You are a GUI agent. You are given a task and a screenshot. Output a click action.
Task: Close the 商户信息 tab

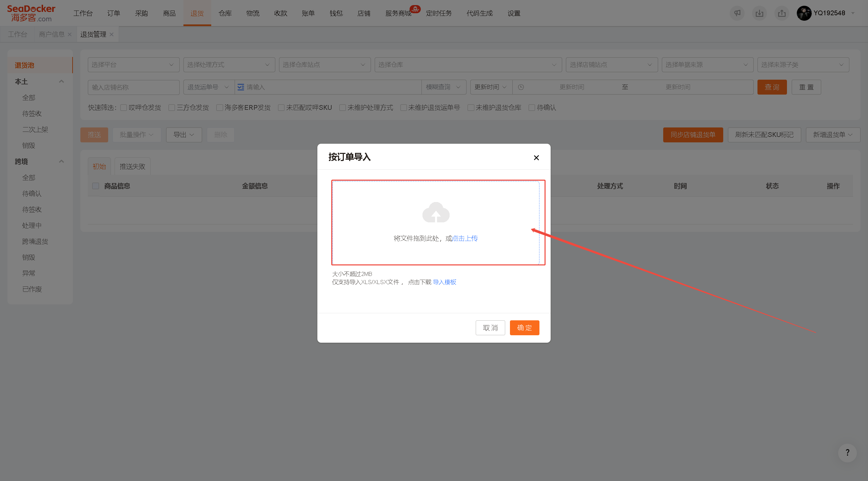[70, 34]
